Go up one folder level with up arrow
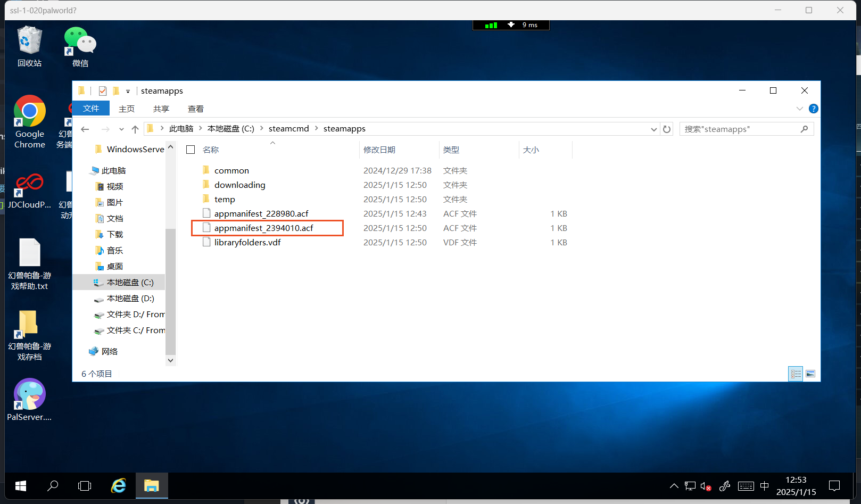The width and height of the screenshot is (861, 504). click(x=135, y=129)
